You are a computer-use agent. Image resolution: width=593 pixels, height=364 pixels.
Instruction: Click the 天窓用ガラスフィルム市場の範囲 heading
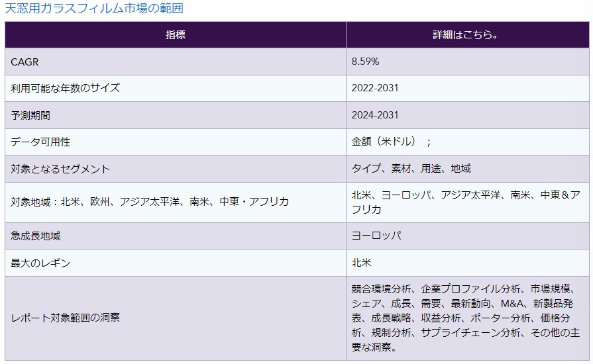[x=94, y=9]
